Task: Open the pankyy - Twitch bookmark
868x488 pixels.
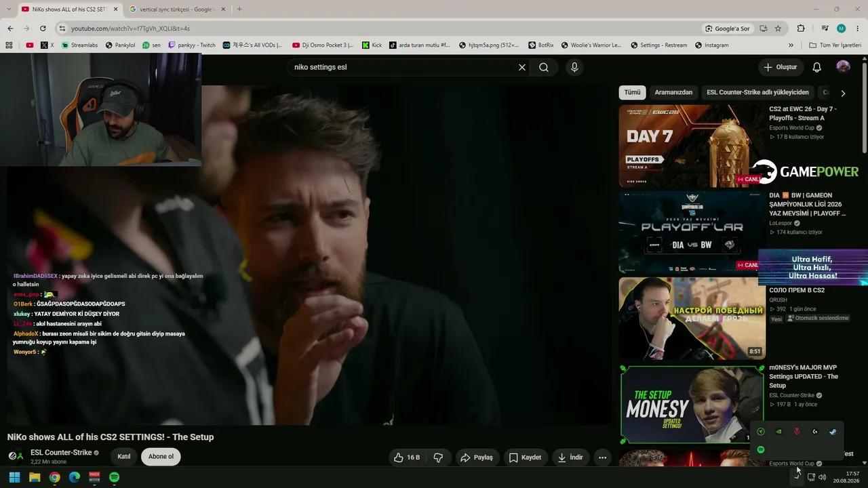Action: tap(192, 45)
